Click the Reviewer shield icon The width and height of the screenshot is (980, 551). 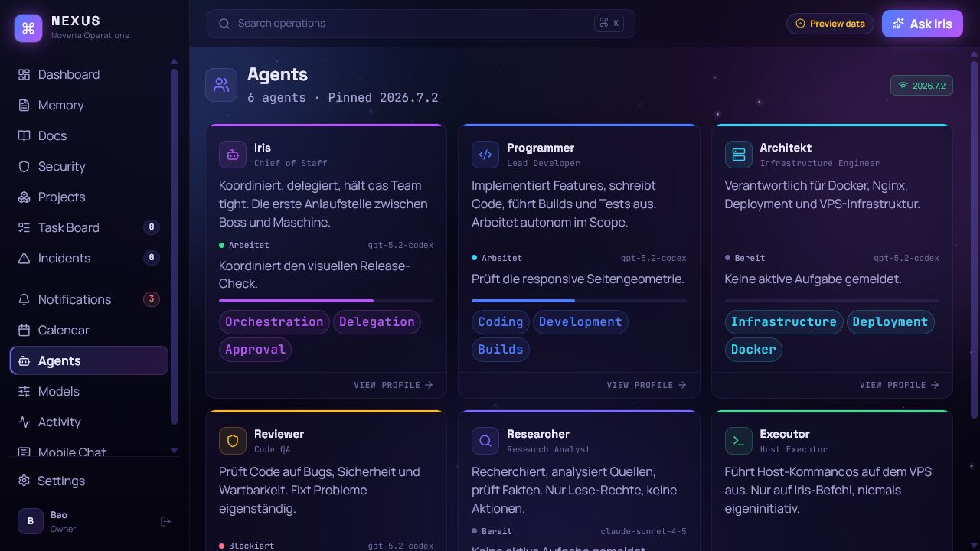pos(233,441)
